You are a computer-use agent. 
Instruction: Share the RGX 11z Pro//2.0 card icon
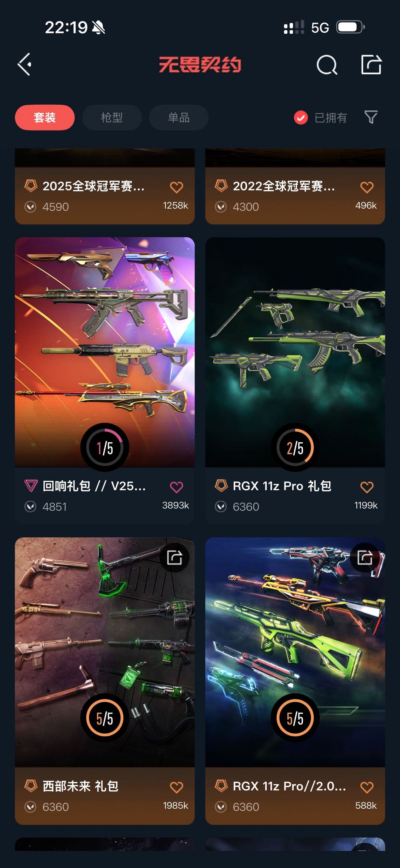[365, 557]
